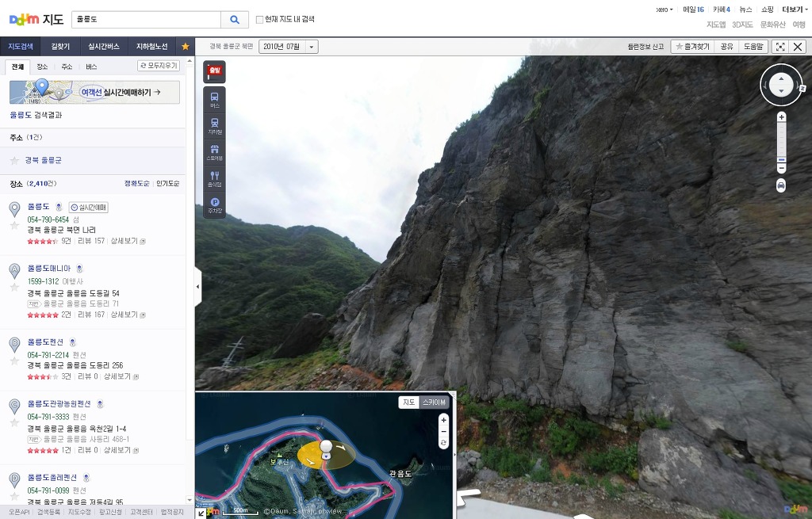812x519 pixels.
Task: Click marker C pin for 울릉도관광농원펜션
Action: pyautogui.click(x=14, y=406)
